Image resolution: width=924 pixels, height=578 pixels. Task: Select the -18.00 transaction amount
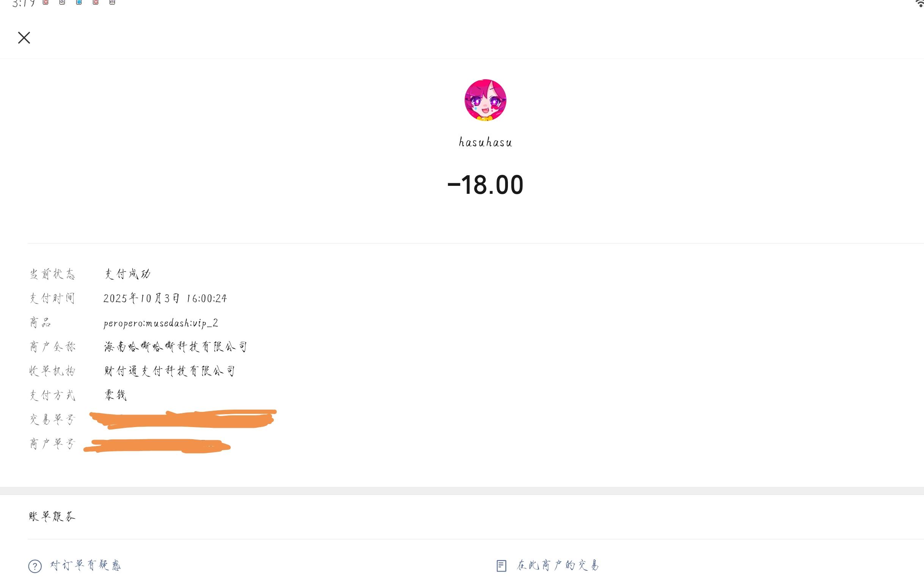(486, 185)
